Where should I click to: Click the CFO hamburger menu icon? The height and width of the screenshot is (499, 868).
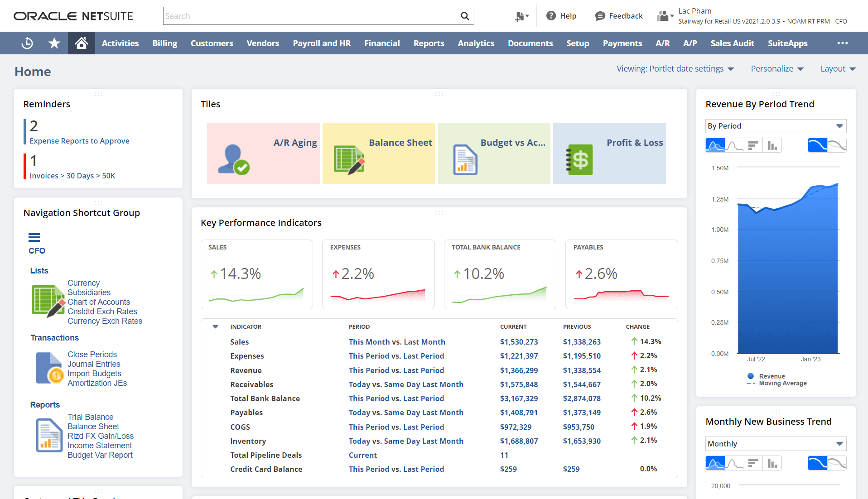[x=34, y=237]
